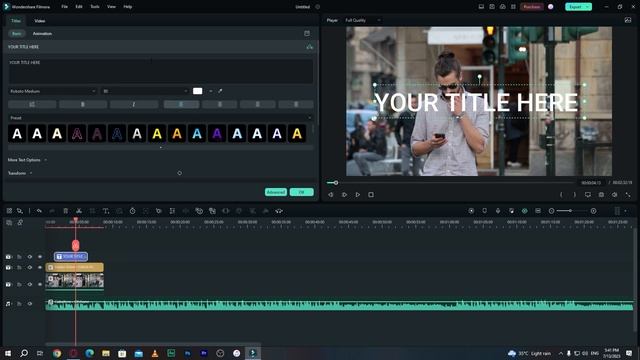Click the add track icon above track headers

9,222
